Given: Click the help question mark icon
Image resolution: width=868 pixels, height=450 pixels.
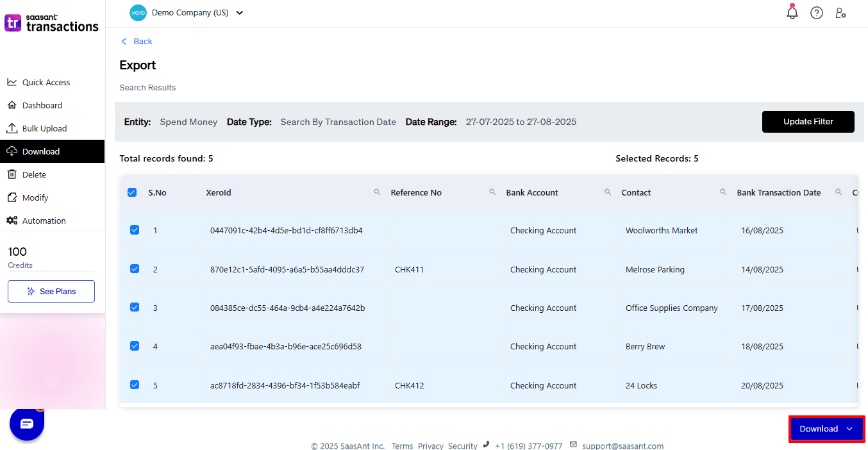Looking at the screenshot, I should pyautogui.click(x=816, y=13).
